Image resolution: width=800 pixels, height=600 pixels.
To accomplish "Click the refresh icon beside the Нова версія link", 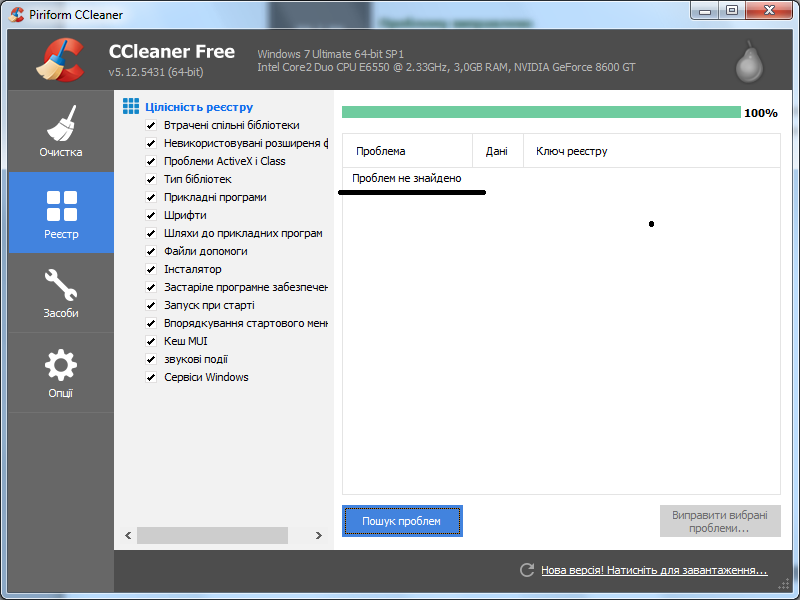I will coord(527,570).
